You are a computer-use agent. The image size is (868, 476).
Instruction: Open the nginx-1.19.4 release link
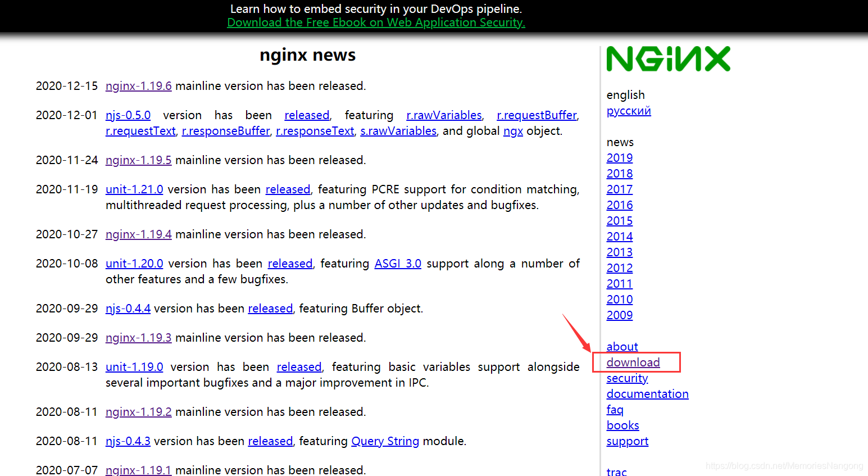tap(138, 234)
